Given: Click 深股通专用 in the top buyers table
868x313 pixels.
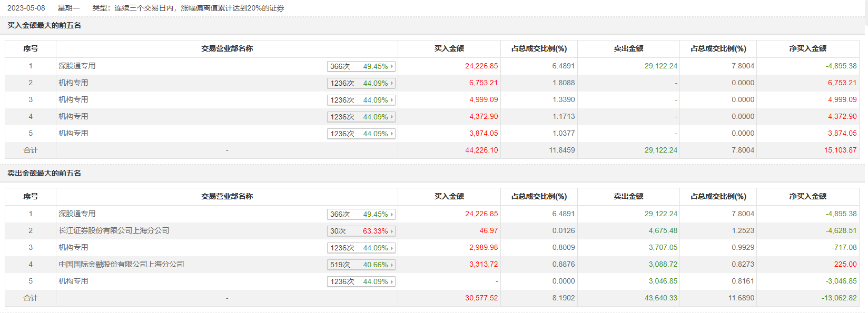Looking at the screenshot, I should (77, 66).
